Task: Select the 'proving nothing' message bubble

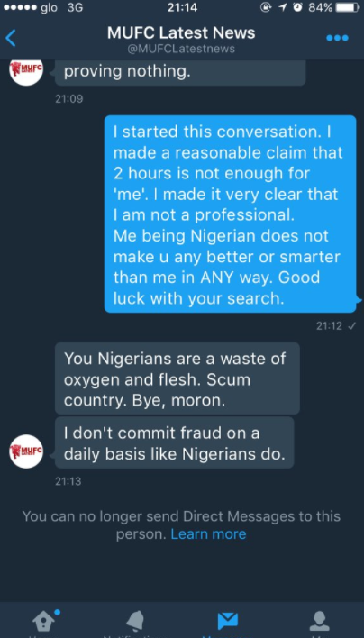Action: (180, 72)
